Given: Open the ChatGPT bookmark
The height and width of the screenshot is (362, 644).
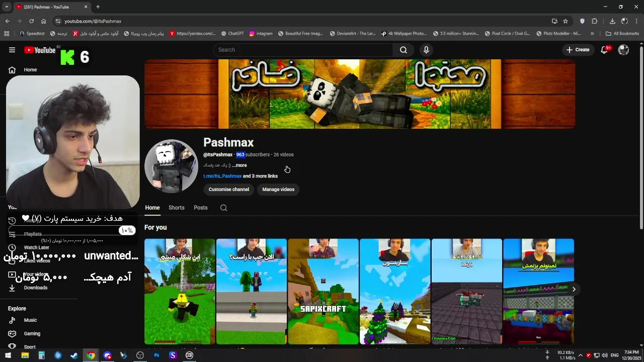Looking at the screenshot, I should 232,34.
